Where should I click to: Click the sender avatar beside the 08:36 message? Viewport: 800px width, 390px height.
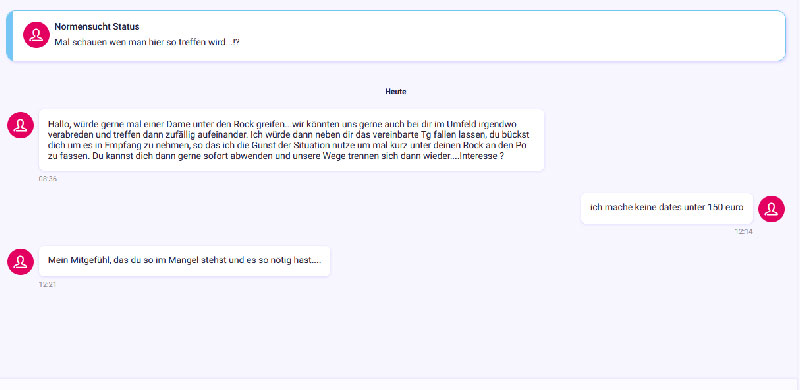tap(20, 125)
